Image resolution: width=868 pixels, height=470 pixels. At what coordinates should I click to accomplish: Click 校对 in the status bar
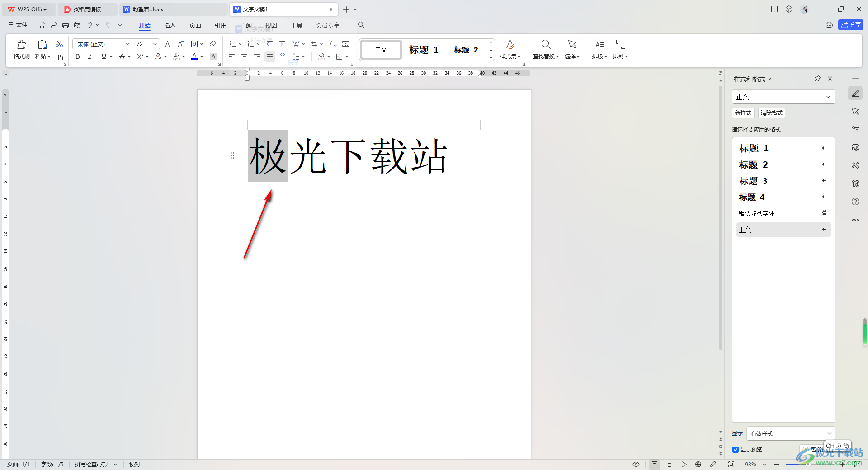(135, 464)
